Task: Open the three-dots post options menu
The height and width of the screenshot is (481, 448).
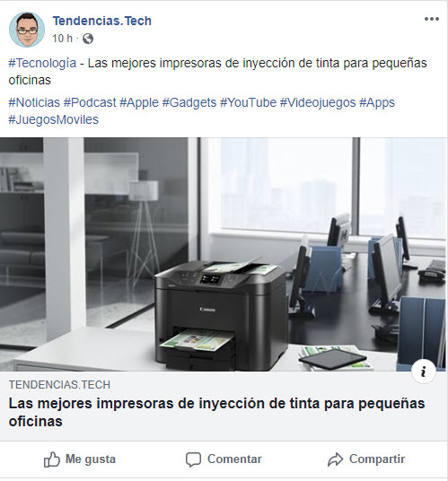Action: coord(432,19)
